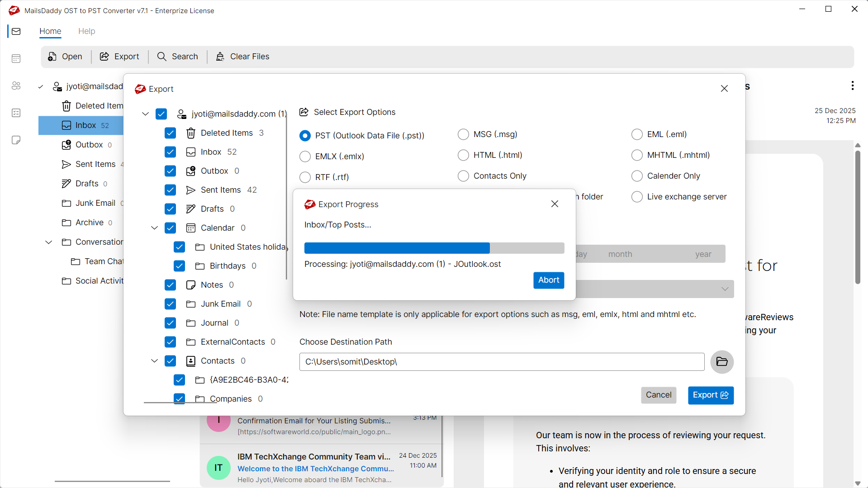The image size is (868, 488).
Task: Click the Sent Items arrow icon in export tree
Action: tap(191, 190)
